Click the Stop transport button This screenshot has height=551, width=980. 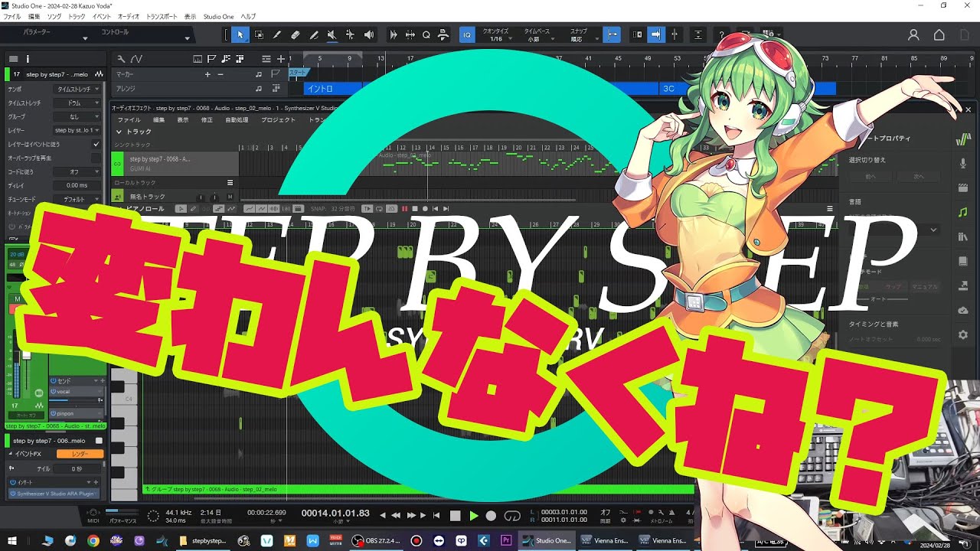coord(455,516)
